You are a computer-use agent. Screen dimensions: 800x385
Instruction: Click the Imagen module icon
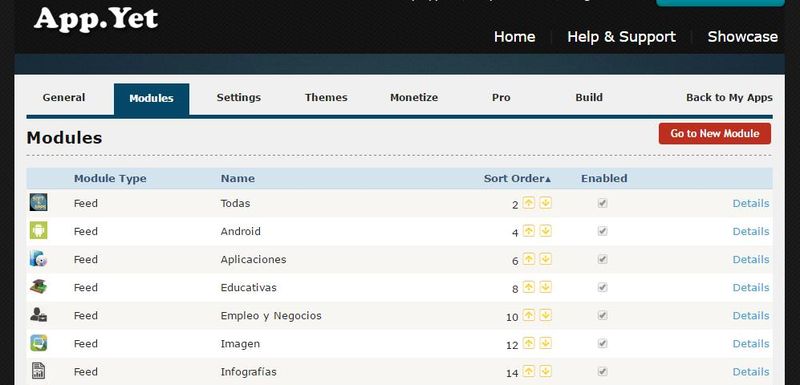click(x=38, y=343)
